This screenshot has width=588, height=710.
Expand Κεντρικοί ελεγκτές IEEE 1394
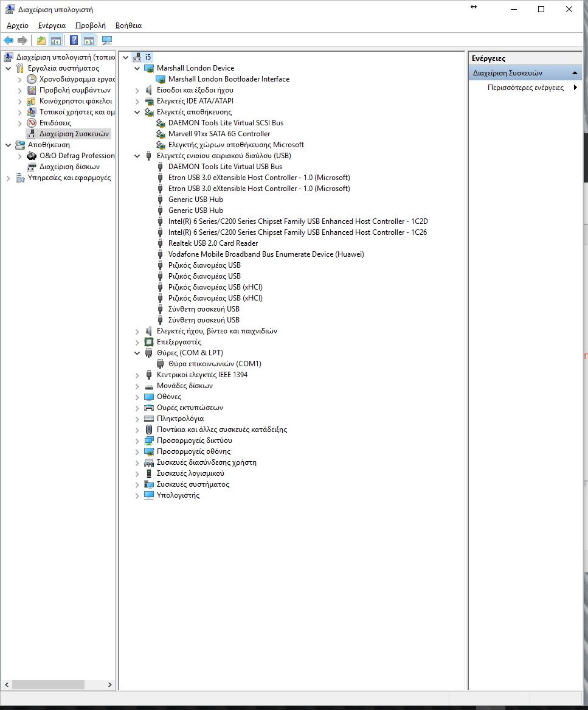137,375
